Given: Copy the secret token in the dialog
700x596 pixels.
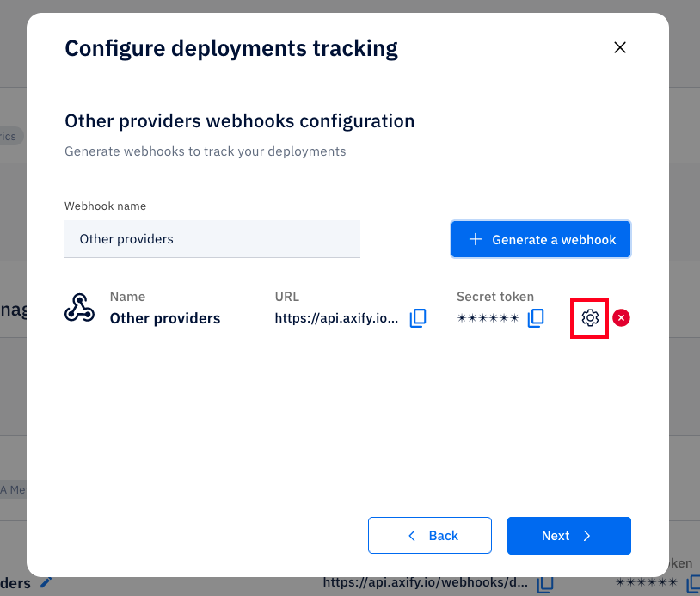Looking at the screenshot, I should click(536, 318).
